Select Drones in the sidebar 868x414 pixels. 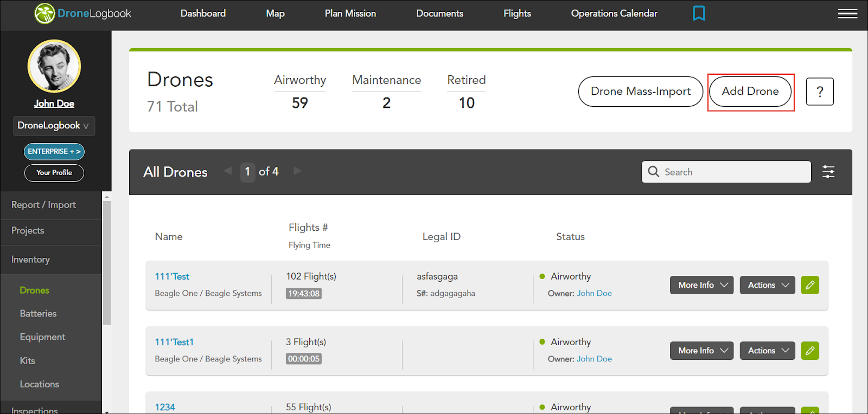34,290
